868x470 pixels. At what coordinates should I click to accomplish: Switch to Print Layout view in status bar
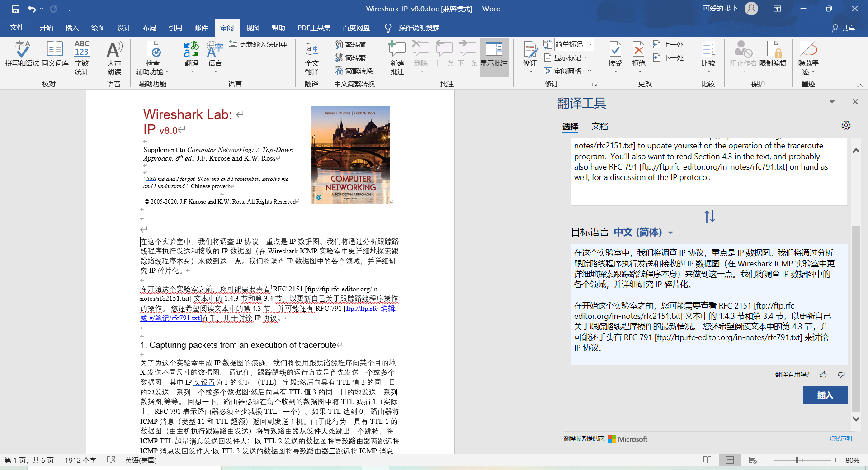[x=730, y=460]
